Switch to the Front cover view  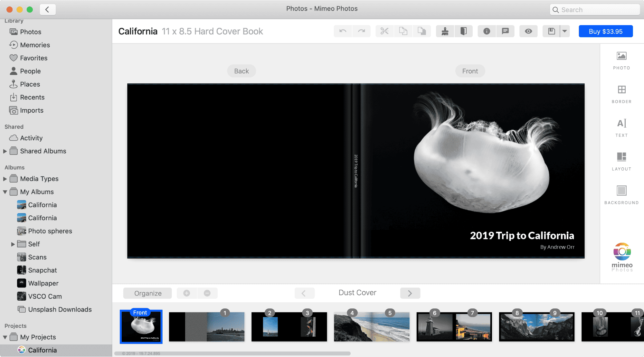470,71
